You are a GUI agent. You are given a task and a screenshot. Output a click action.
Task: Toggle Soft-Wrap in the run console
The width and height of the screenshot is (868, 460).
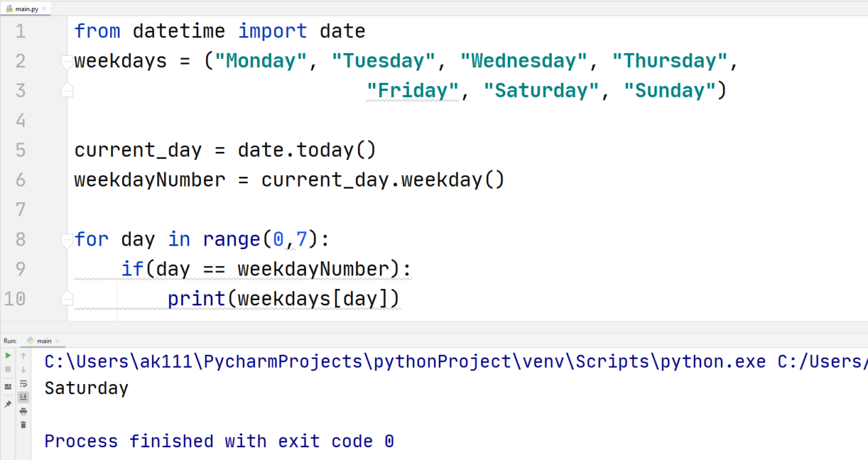[x=23, y=384]
